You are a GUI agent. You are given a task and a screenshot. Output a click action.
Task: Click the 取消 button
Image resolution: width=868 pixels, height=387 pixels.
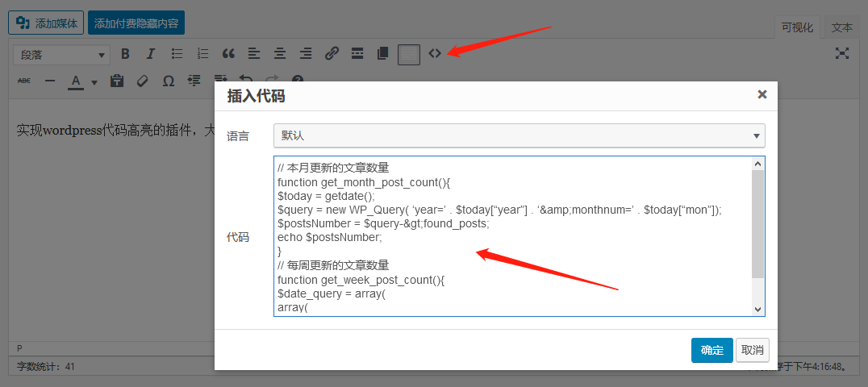pyautogui.click(x=753, y=350)
